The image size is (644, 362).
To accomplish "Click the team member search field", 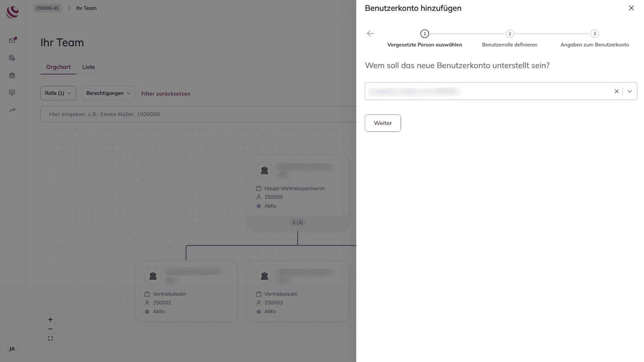I will click(x=197, y=114).
